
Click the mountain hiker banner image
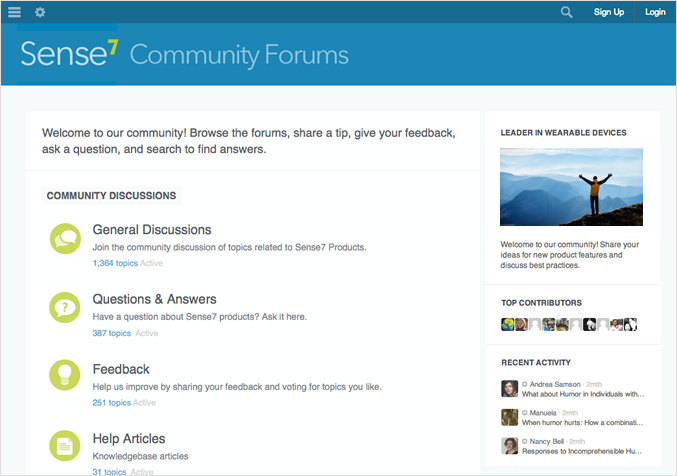pos(571,187)
